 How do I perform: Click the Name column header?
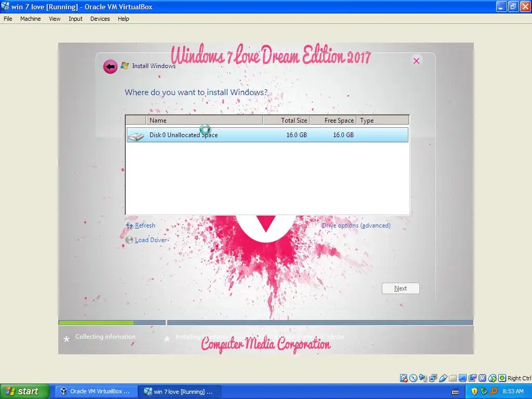pos(204,121)
